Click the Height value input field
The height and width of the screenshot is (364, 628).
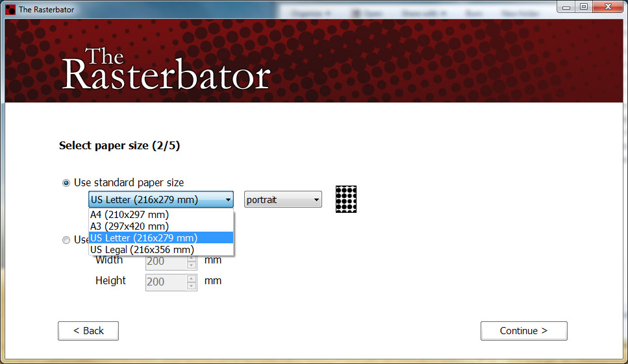click(166, 282)
